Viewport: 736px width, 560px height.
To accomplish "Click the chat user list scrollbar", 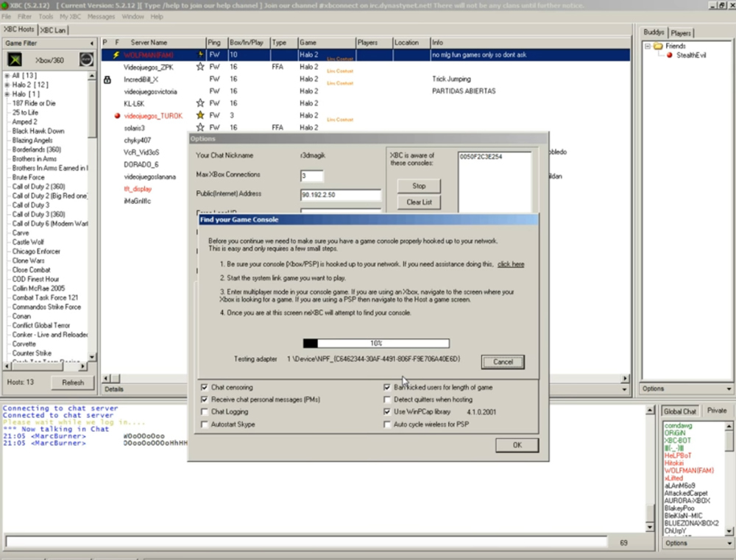I will point(729,478).
